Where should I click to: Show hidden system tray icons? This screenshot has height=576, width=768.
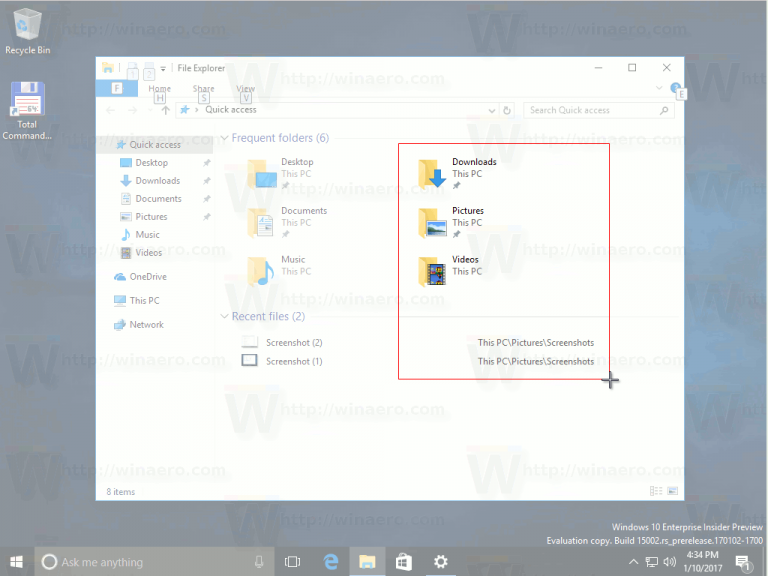[x=633, y=562]
